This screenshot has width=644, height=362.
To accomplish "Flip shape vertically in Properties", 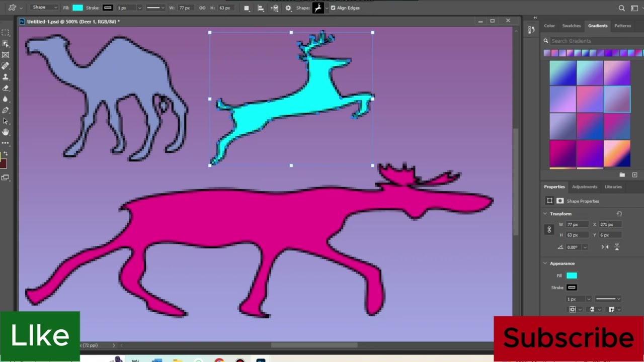I will tap(617, 247).
